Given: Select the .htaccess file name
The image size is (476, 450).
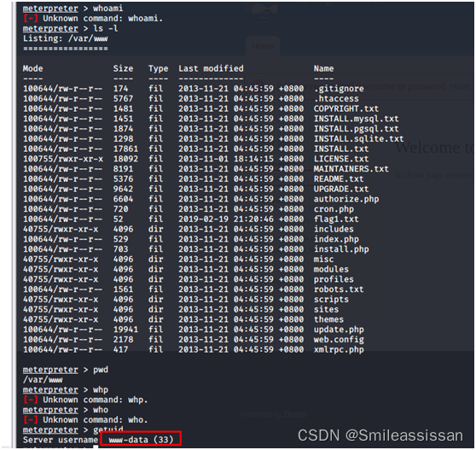Looking at the screenshot, I should [x=336, y=99].
